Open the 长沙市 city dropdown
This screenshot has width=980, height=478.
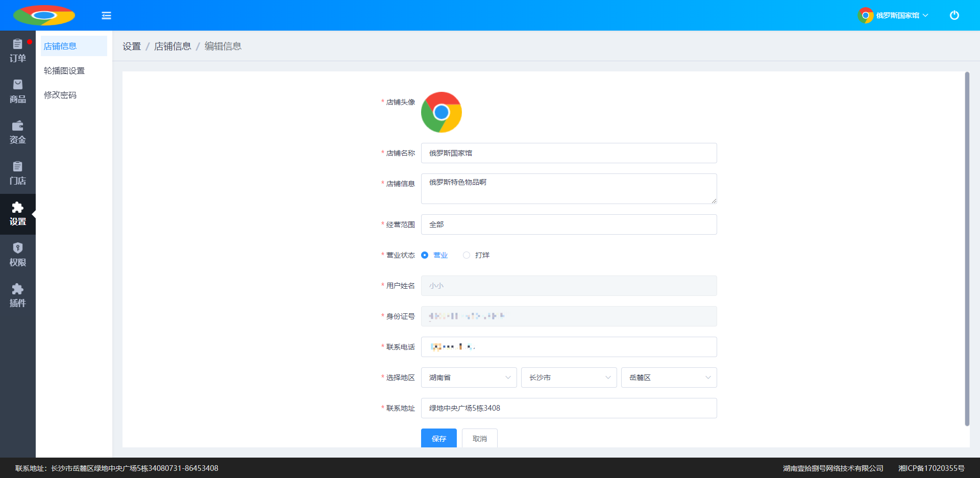pos(569,378)
